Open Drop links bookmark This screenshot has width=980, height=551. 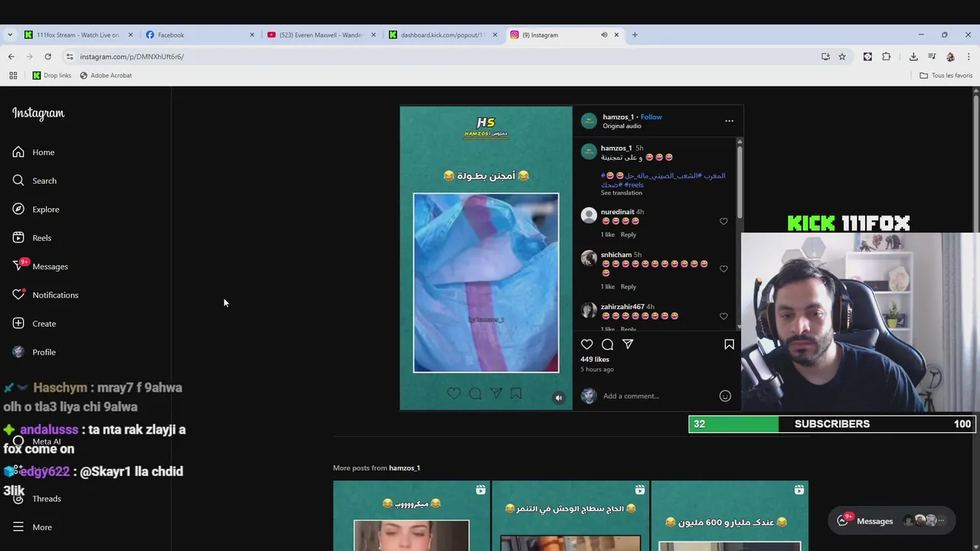[x=51, y=75]
